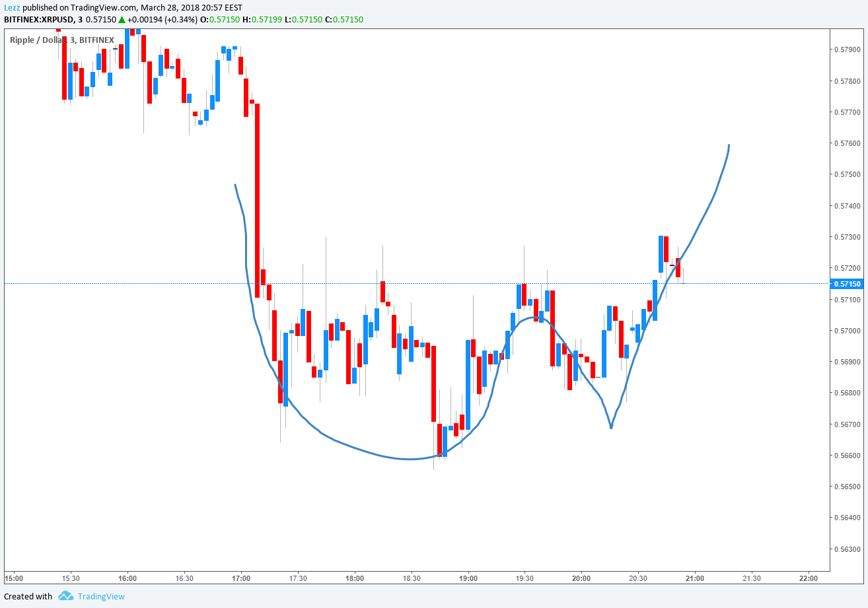
Task: Click the 0.57900 price axis label
Action: pos(846,50)
